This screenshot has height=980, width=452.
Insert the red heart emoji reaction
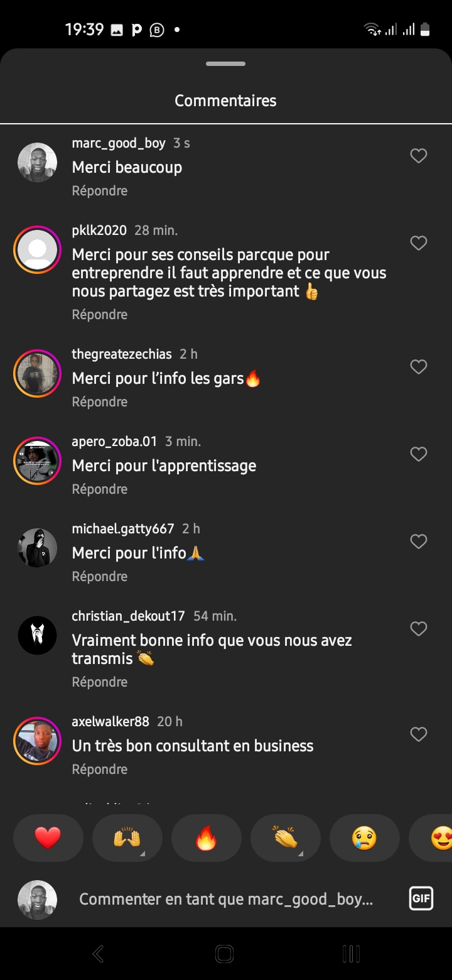click(48, 838)
